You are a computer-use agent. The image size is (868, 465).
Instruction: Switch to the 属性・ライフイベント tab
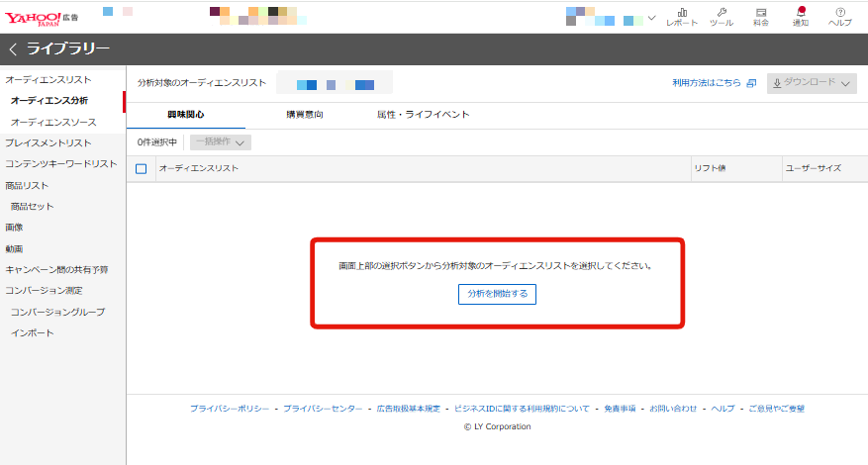coord(423,115)
